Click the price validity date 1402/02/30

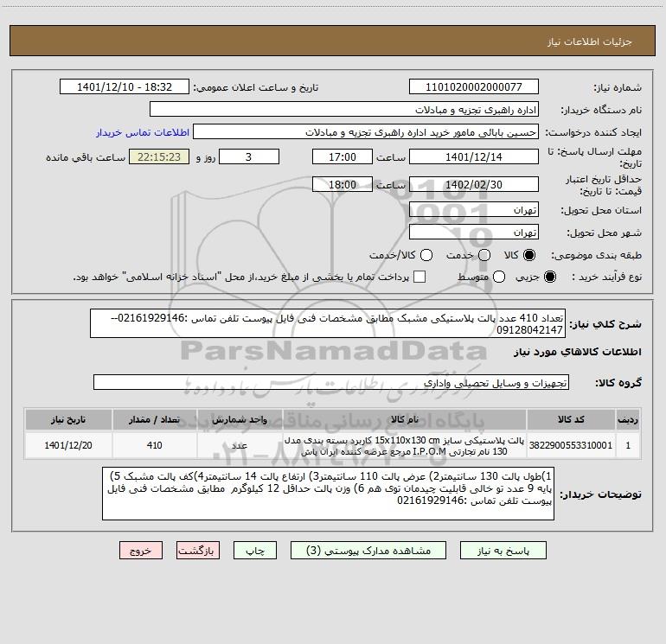474,185
